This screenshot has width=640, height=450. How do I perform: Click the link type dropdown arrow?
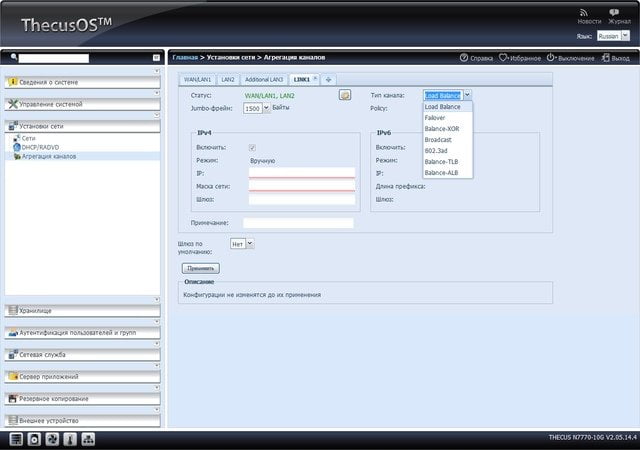pos(467,95)
